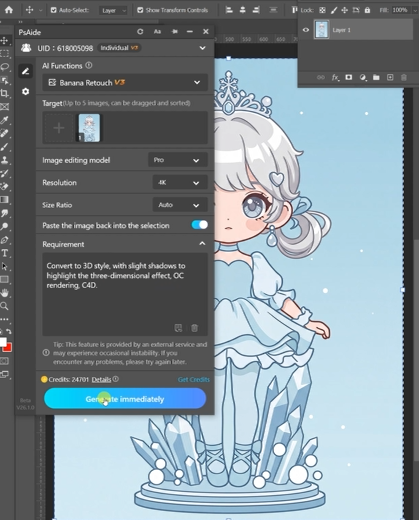Expand the UID account row chevron

(x=202, y=48)
